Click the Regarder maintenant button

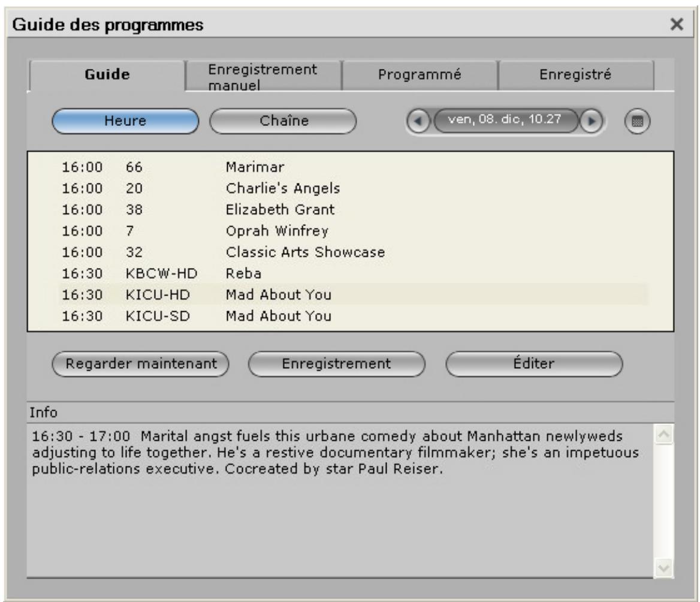coord(141,364)
